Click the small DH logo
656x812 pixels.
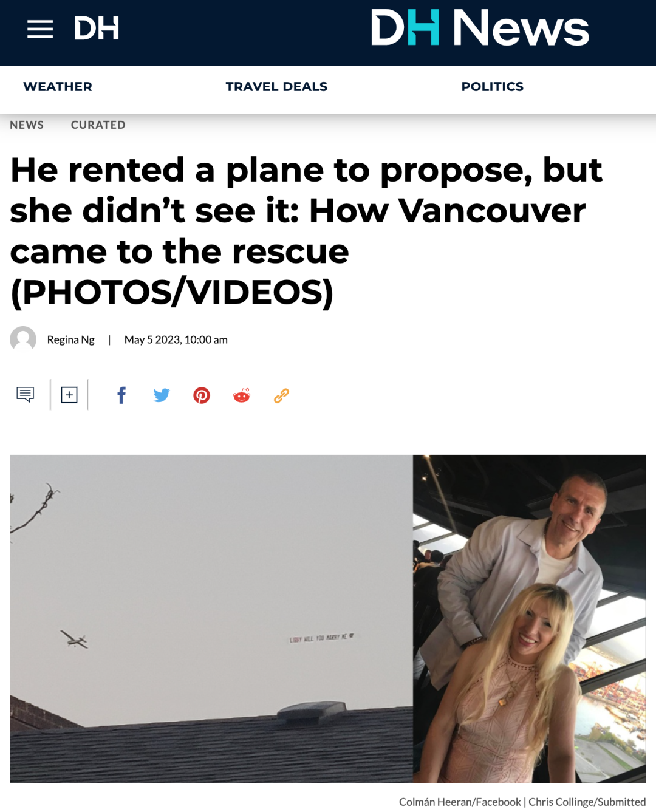[x=96, y=29]
